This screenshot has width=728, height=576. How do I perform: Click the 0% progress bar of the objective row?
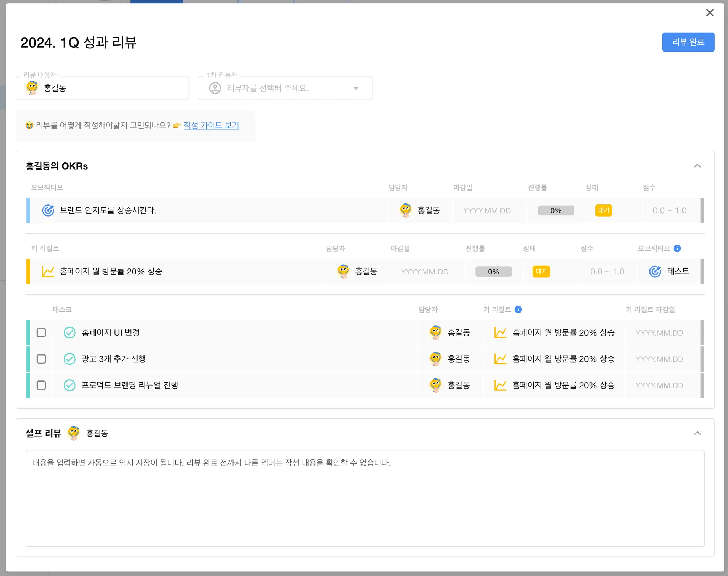pos(556,210)
